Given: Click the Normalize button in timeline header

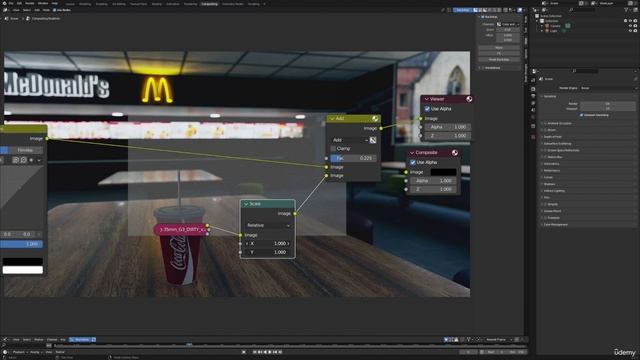Looking at the screenshot, I should tap(82, 340).
